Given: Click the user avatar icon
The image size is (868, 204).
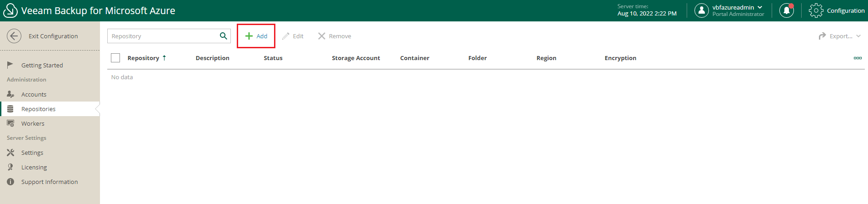Looking at the screenshot, I should (702, 10).
